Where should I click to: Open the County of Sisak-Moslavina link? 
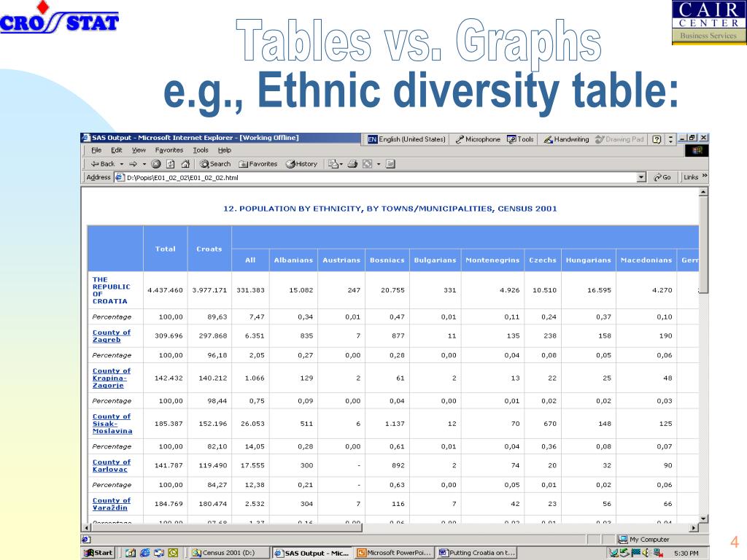click(112, 424)
